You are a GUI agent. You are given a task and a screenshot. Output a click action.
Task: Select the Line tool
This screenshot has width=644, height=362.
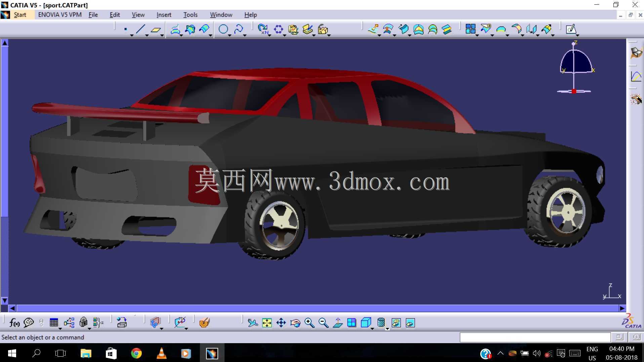click(x=140, y=29)
